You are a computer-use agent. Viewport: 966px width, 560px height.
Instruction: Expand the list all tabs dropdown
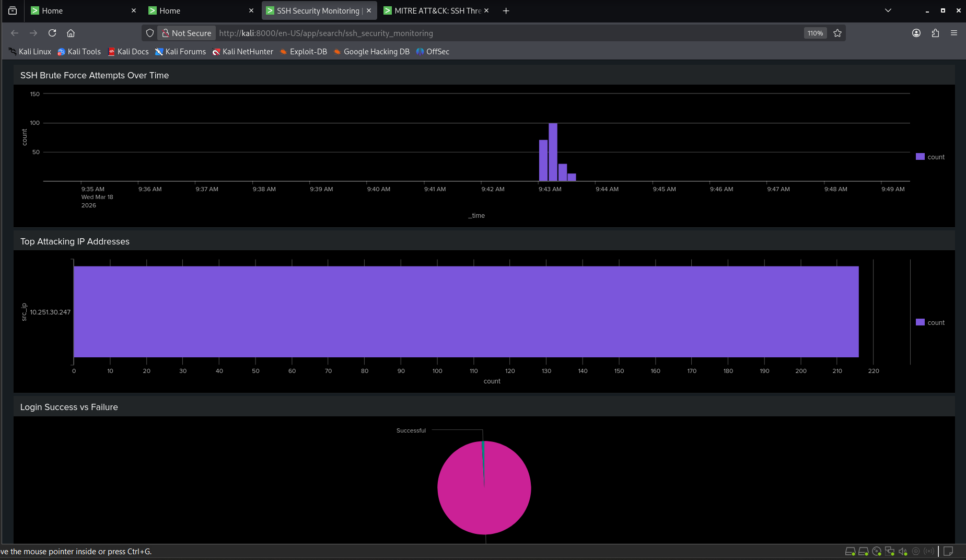coord(888,10)
